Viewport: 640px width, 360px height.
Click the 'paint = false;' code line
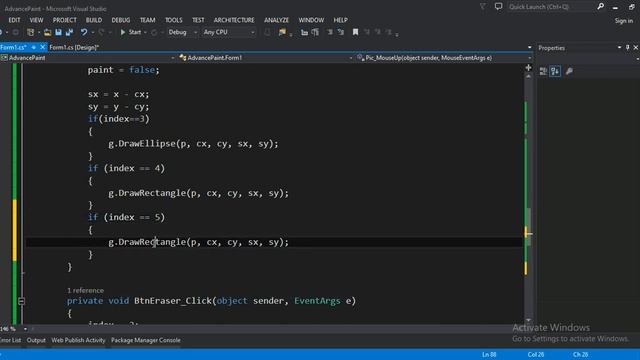pyautogui.click(x=123, y=70)
